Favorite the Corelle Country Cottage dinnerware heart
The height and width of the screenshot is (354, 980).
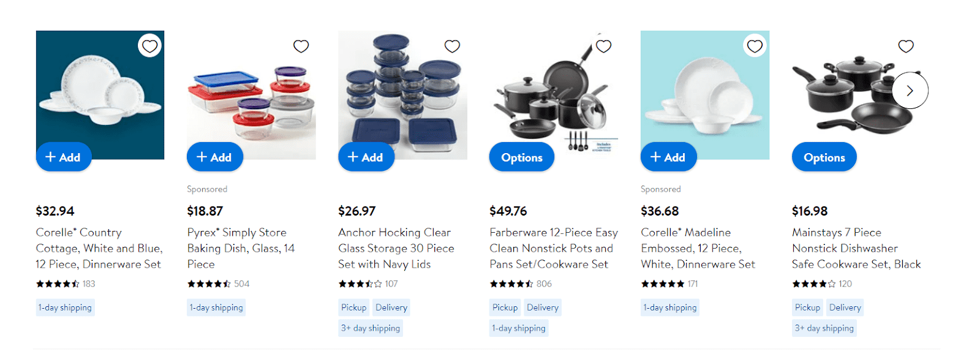149,46
